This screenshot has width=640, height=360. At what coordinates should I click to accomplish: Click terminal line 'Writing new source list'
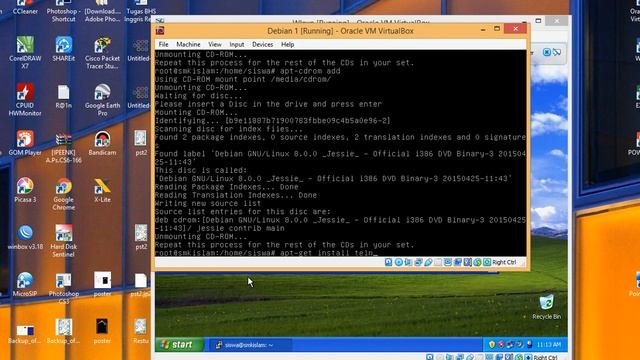(x=208, y=203)
